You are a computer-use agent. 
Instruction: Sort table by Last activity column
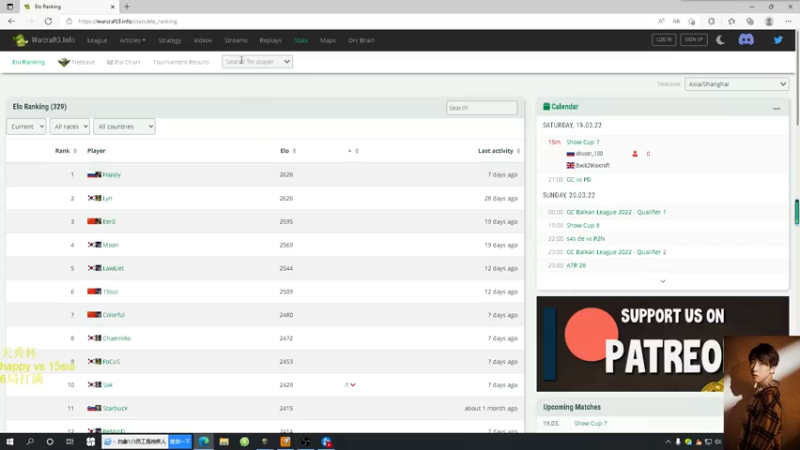tap(498, 151)
